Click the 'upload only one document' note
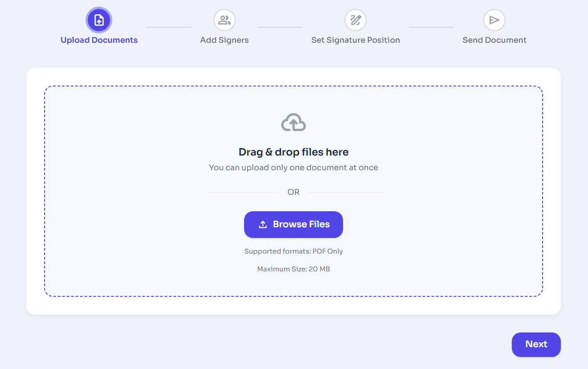 294,168
